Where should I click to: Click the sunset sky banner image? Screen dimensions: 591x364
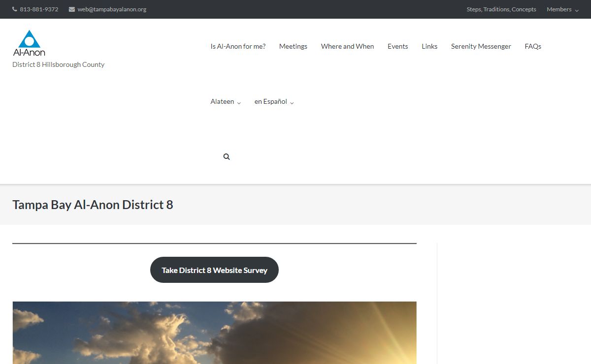click(x=214, y=333)
